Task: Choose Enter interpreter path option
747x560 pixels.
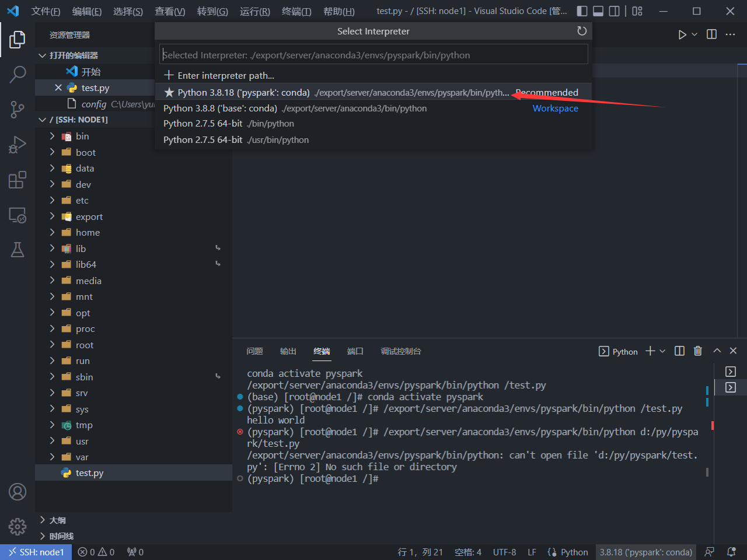Action: pos(225,75)
